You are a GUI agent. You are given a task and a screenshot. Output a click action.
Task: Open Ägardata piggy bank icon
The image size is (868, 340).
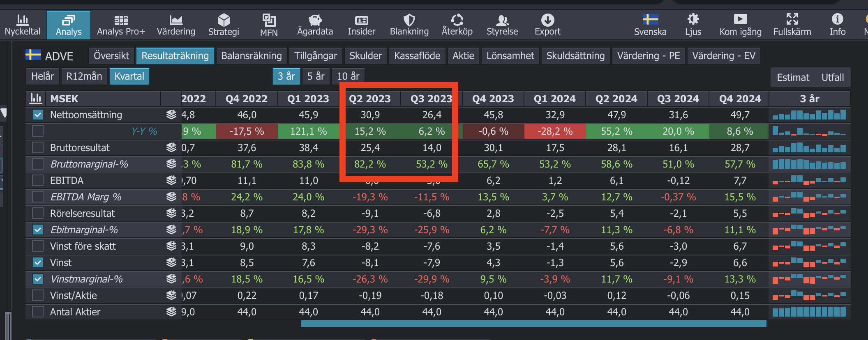[x=315, y=20]
